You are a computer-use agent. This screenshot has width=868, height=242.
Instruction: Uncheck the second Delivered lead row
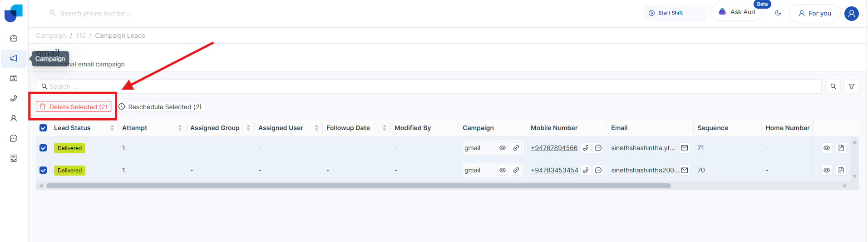tap(43, 170)
